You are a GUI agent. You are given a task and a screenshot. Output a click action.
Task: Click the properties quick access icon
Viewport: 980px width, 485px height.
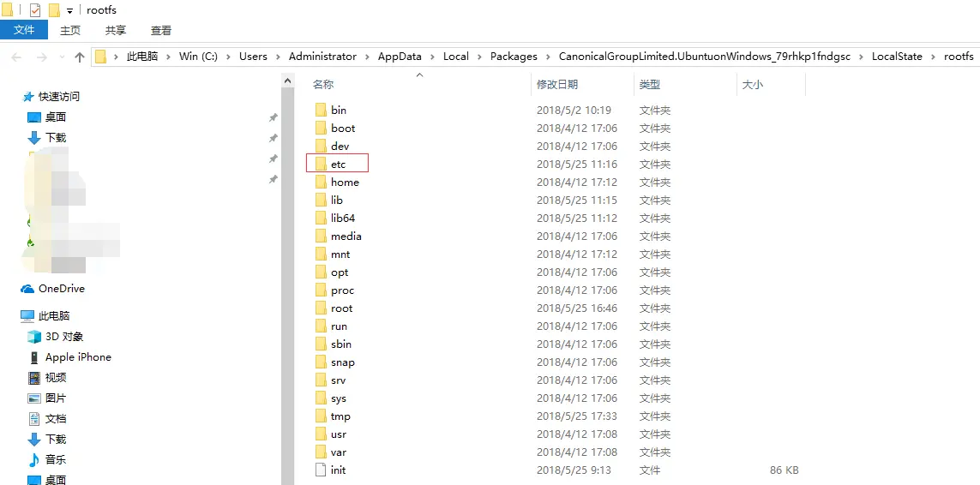35,10
